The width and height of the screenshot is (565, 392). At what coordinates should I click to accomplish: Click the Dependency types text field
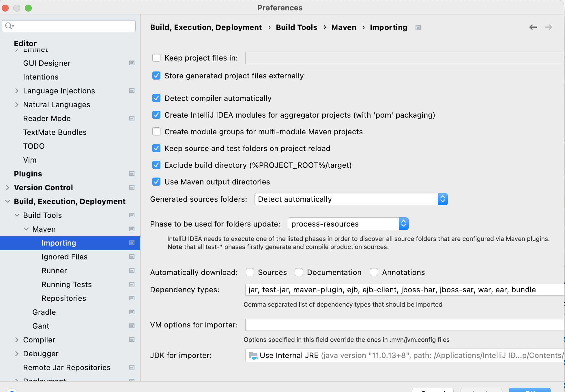[x=405, y=290]
